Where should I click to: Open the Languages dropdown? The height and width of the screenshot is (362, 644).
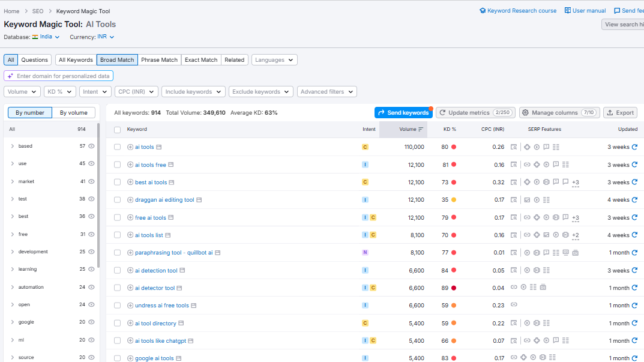[274, 59]
